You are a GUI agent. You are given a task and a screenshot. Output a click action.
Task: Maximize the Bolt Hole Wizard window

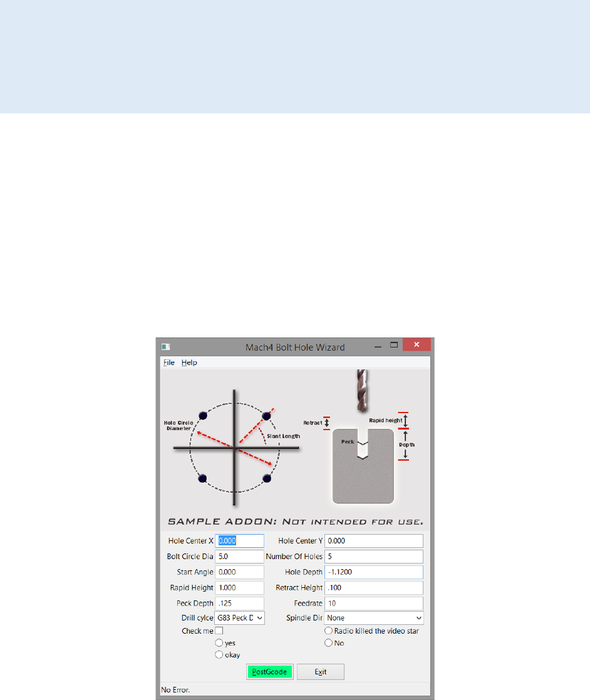coord(394,345)
